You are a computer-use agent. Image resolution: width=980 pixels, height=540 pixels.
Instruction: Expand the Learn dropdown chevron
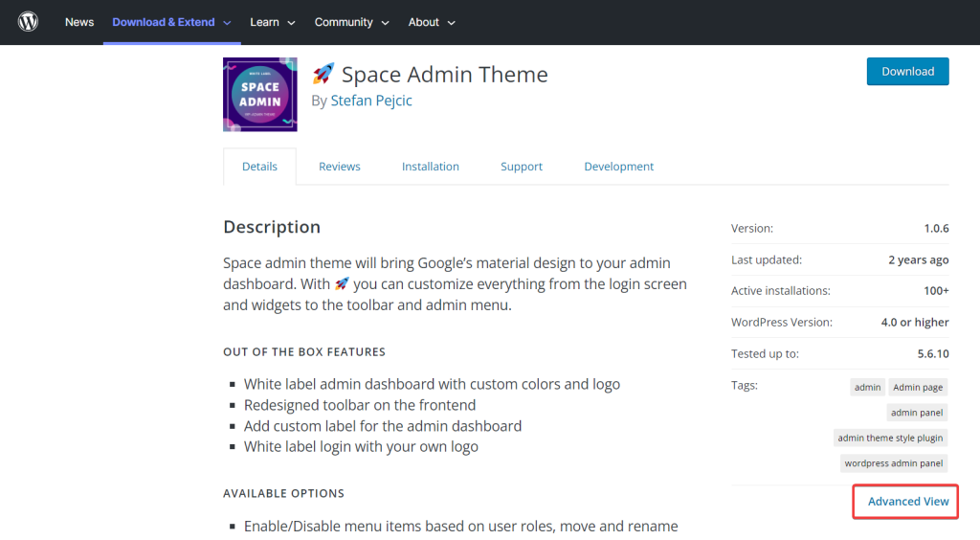pyautogui.click(x=291, y=23)
